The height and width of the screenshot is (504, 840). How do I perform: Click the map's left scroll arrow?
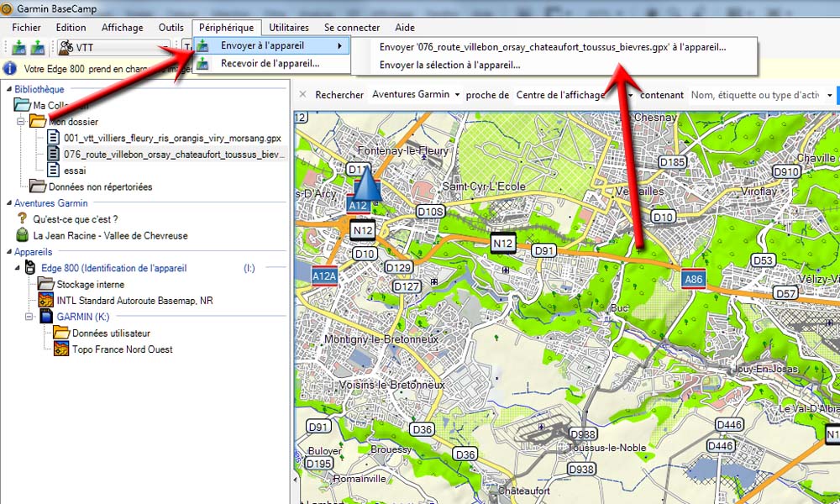296,480
